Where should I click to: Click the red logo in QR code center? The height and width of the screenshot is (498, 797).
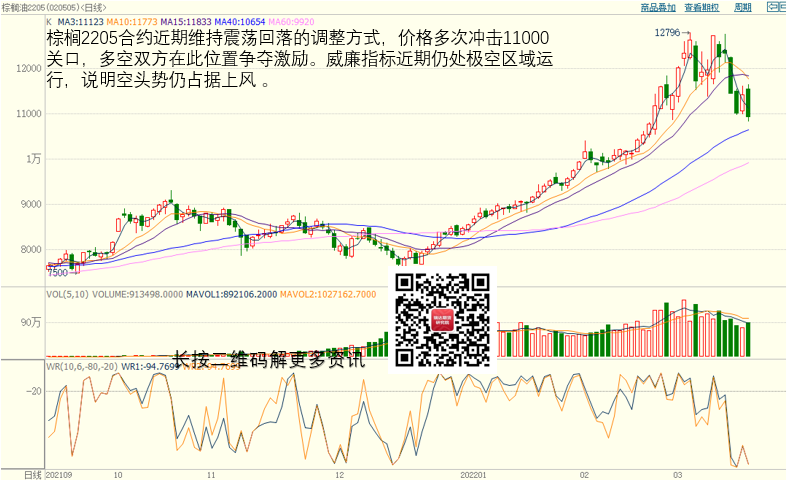coord(444,321)
